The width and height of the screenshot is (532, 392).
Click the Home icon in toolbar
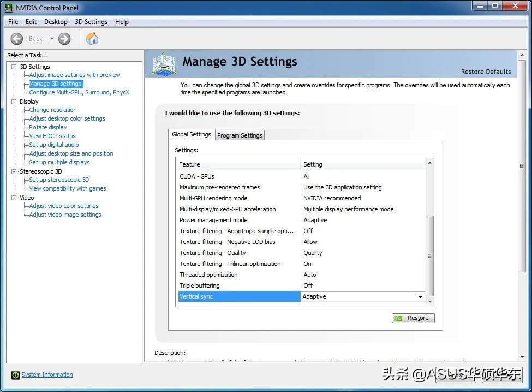[x=92, y=39]
